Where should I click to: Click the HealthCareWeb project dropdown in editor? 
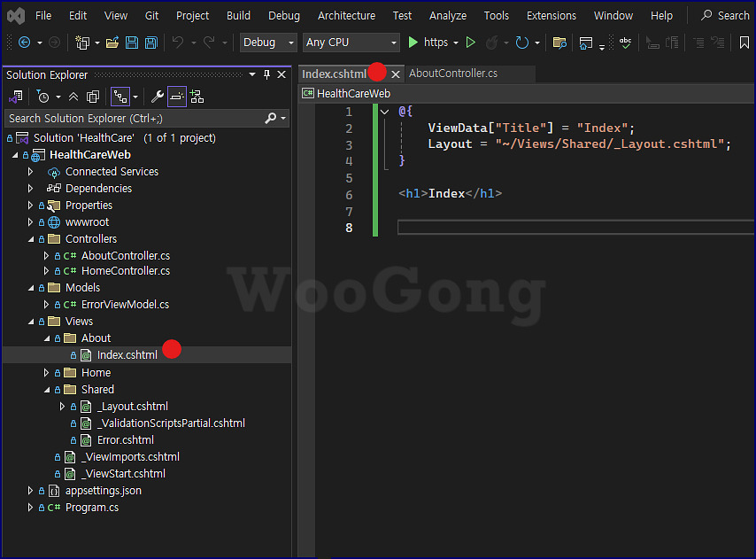(x=527, y=94)
